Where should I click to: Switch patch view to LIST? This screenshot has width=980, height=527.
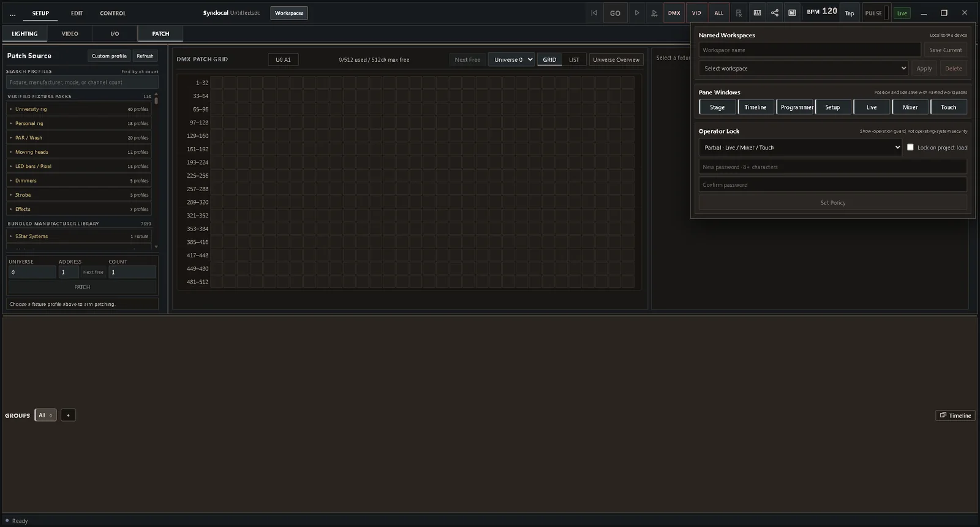574,59
